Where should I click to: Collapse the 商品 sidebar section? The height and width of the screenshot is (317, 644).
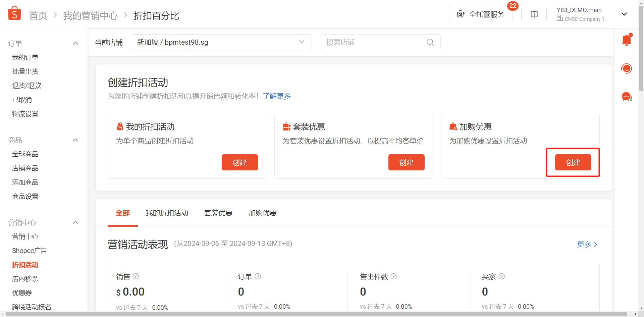point(75,140)
